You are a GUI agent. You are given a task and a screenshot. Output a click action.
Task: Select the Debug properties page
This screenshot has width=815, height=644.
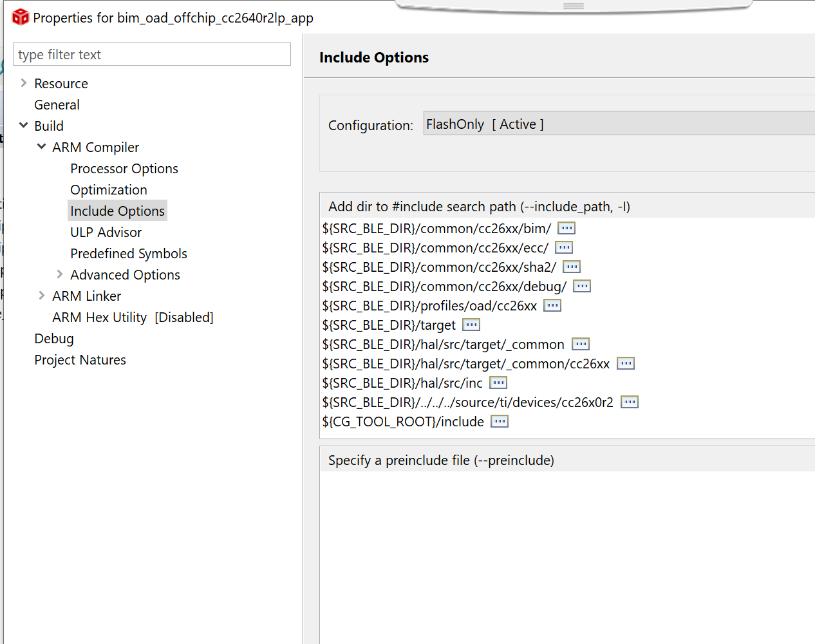tap(54, 339)
